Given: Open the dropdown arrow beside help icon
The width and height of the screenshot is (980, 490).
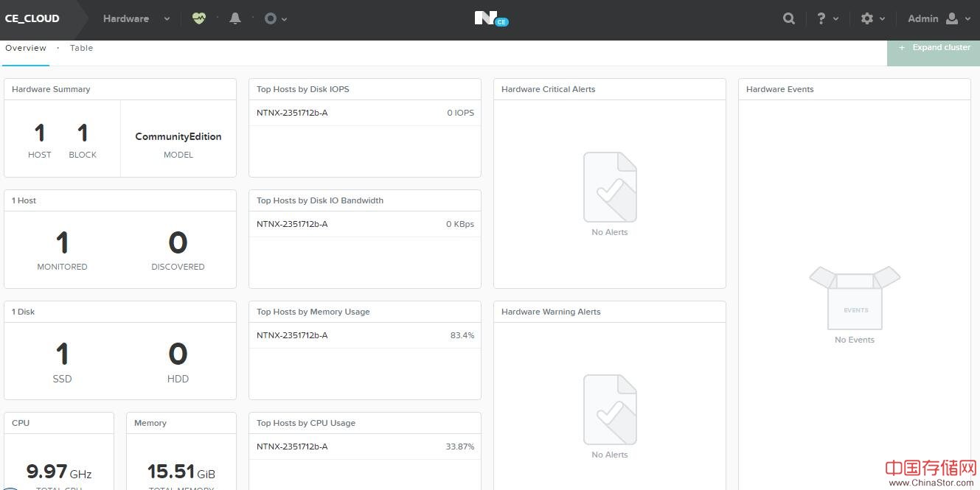Looking at the screenshot, I should point(836,19).
